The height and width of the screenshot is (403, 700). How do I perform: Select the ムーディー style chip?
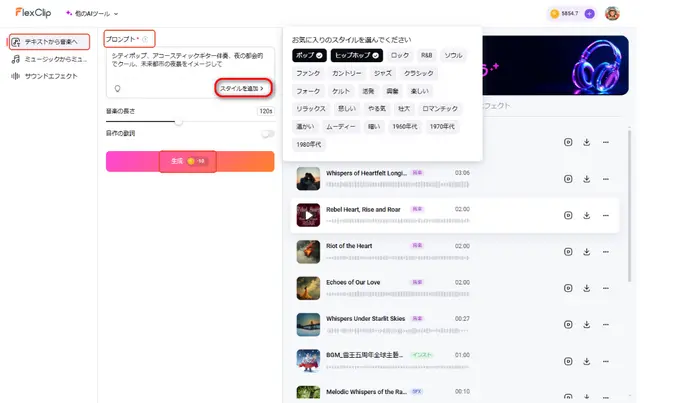tap(341, 127)
